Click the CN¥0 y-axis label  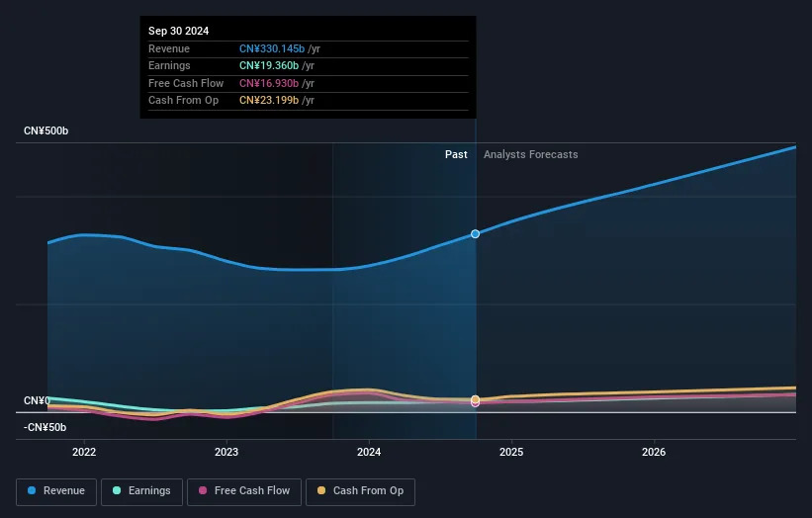click(x=37, y=400)
